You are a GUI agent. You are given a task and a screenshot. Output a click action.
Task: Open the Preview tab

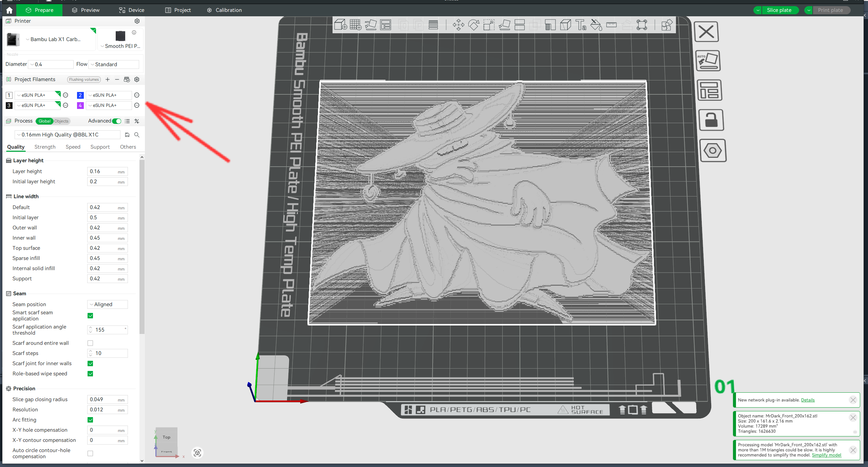click(86, 10)
